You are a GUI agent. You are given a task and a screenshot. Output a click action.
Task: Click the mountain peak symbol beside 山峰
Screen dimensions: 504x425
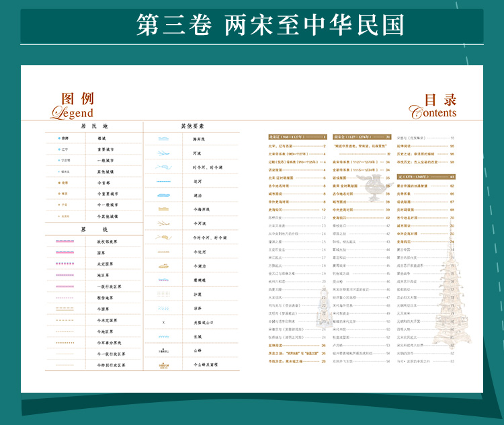tap(164, 350)
